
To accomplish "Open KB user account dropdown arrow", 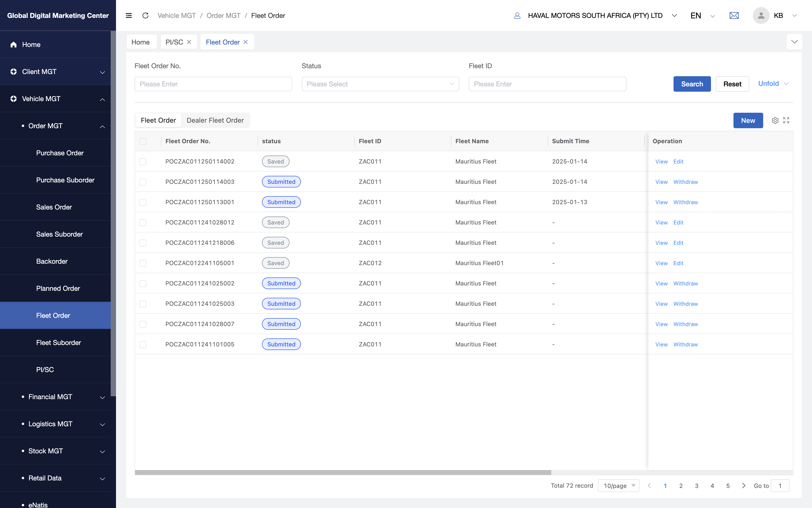I will pyautogui.click(x=794, y=15).
